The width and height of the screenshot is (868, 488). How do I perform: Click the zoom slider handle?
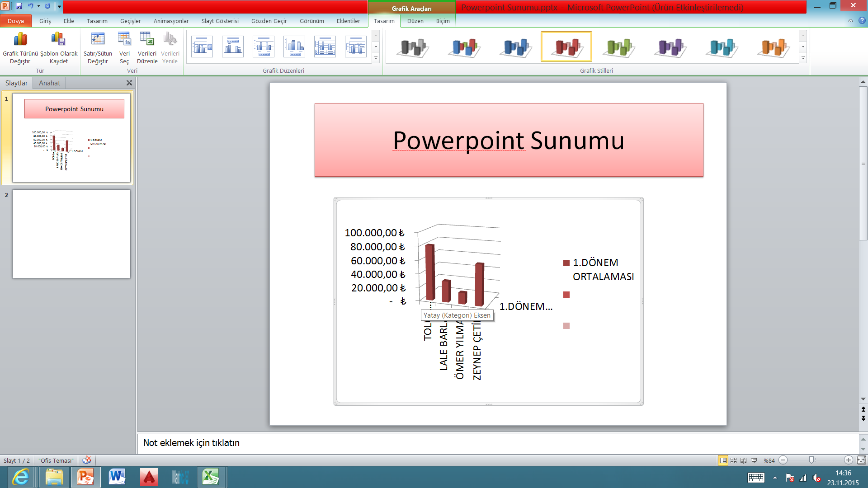(x=811, y=460)
